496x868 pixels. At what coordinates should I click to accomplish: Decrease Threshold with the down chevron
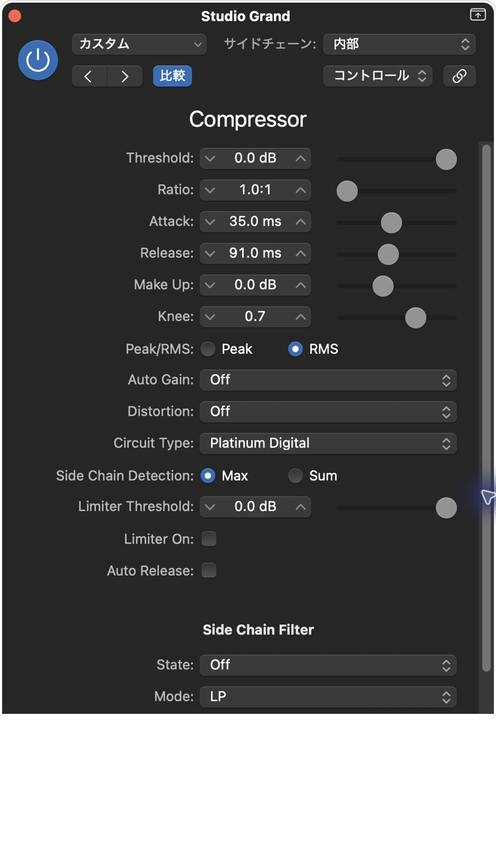(x=210, y=158)
